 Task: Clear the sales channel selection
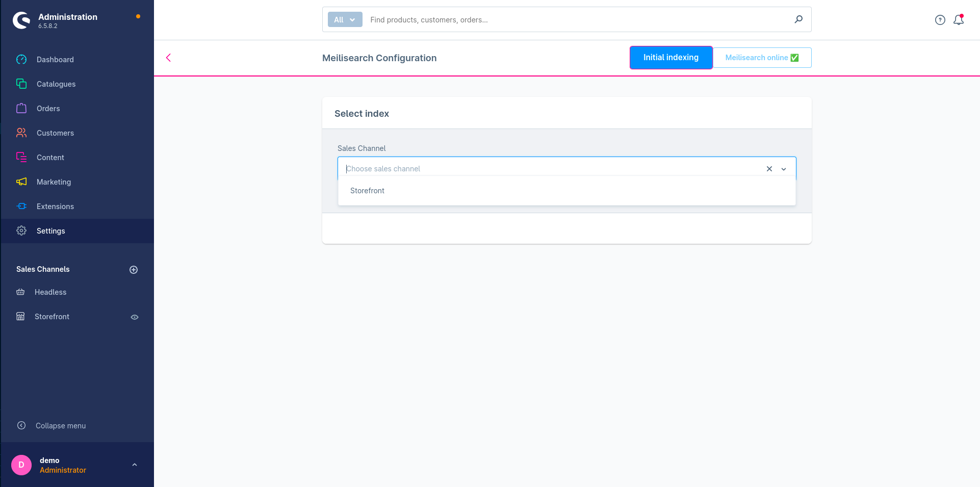[769, 169]
